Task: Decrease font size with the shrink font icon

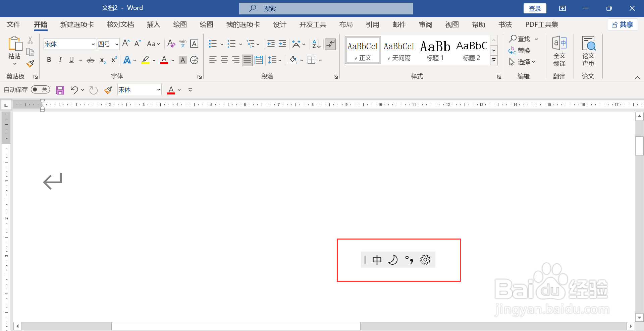Action: click(138, 44)
